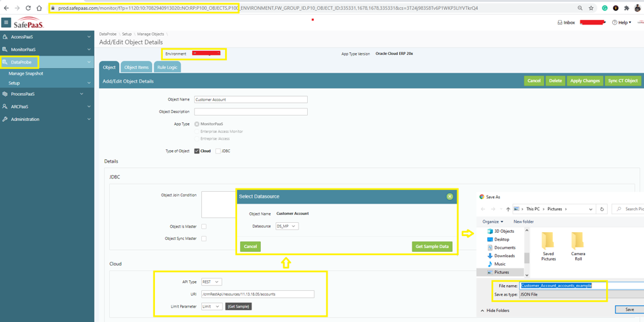Viewport: 644px width, 322px height.
Task: Switch to the Object Items tab
Action: click(136, 67)
